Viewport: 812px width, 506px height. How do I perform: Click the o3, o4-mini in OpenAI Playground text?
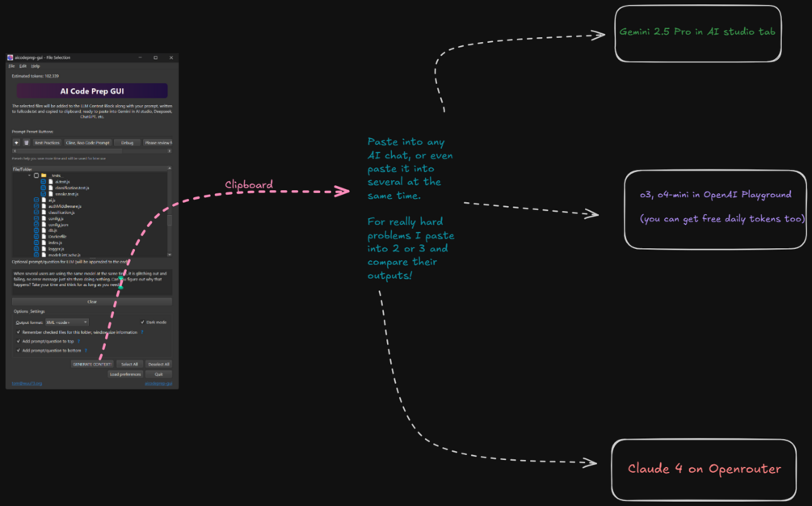715,195
